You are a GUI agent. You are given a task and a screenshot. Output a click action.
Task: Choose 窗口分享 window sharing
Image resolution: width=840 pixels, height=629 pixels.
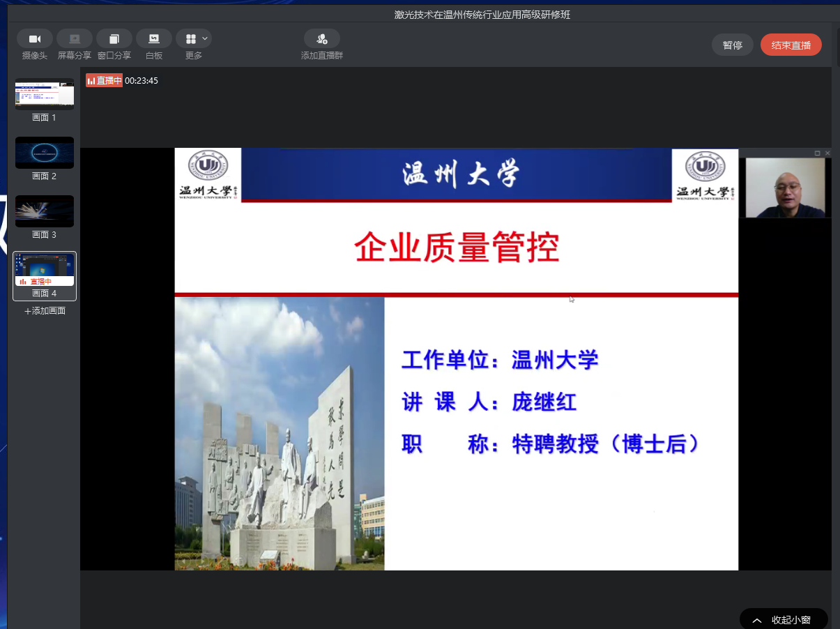[x=114, y=39]
